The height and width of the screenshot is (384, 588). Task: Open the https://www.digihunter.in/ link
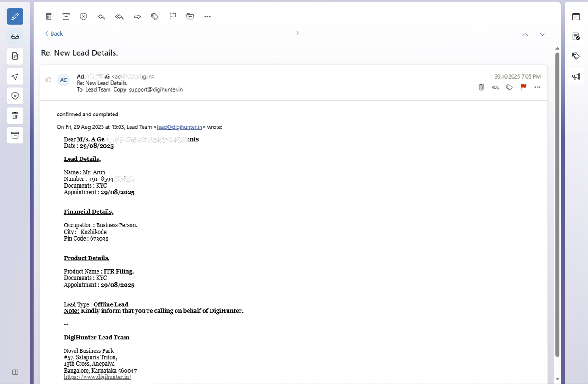[97, 377]
